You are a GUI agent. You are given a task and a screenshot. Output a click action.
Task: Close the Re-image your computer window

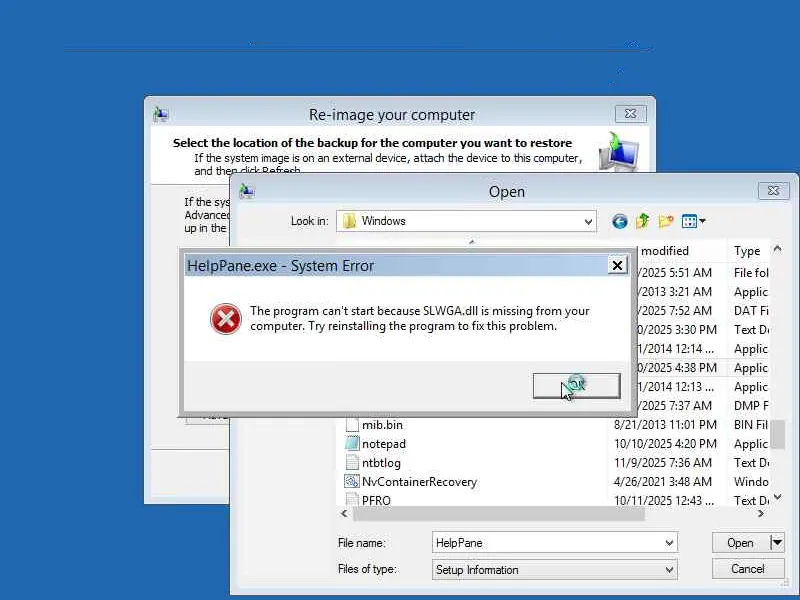pos(631,114)
